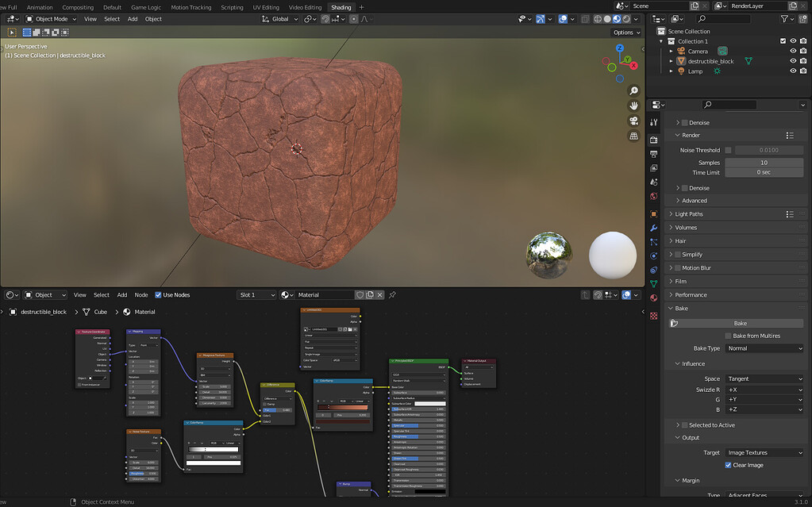The width and height of the screenshot is (812, 507).
Task: Open the Texture properties checker tab
Action: [x=653, y=315]
